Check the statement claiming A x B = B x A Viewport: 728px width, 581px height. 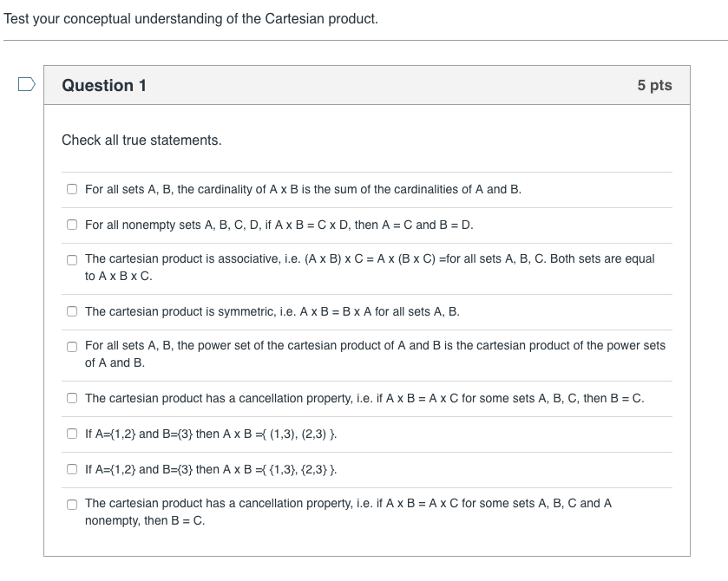tap(71, 310)
